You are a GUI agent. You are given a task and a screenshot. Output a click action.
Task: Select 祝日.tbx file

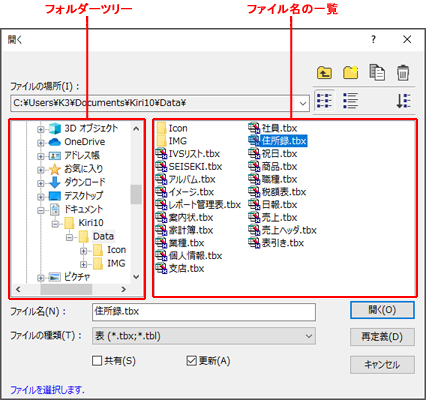(x=273, y=154)
